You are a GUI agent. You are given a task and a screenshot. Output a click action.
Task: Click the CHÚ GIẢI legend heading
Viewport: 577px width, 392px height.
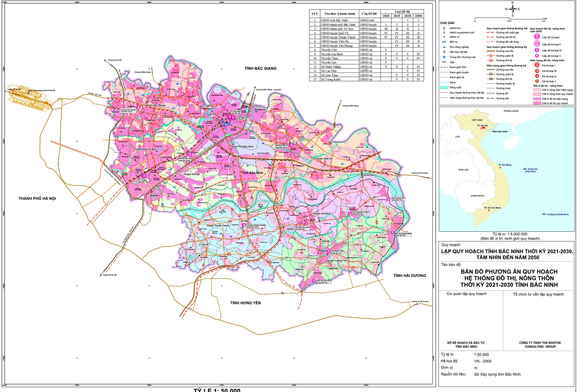point(447,23)
